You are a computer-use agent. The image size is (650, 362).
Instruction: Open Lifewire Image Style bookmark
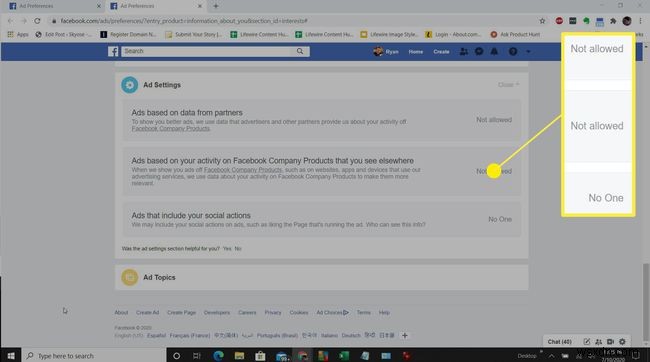(x=389, y=34)
